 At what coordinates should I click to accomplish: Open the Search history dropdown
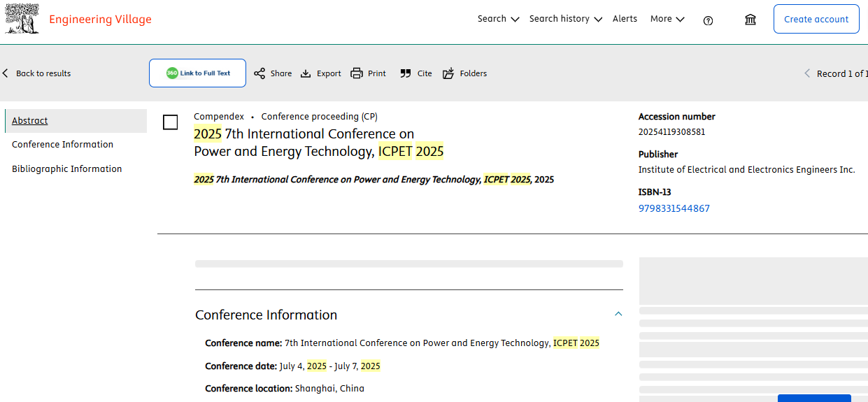click(565, 19)
